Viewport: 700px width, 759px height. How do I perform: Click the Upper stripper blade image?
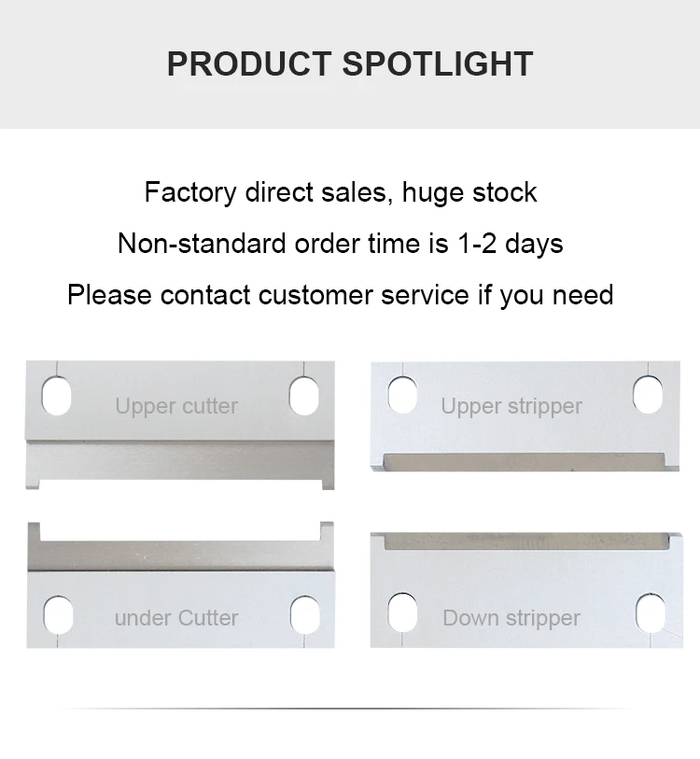[525, 416]
